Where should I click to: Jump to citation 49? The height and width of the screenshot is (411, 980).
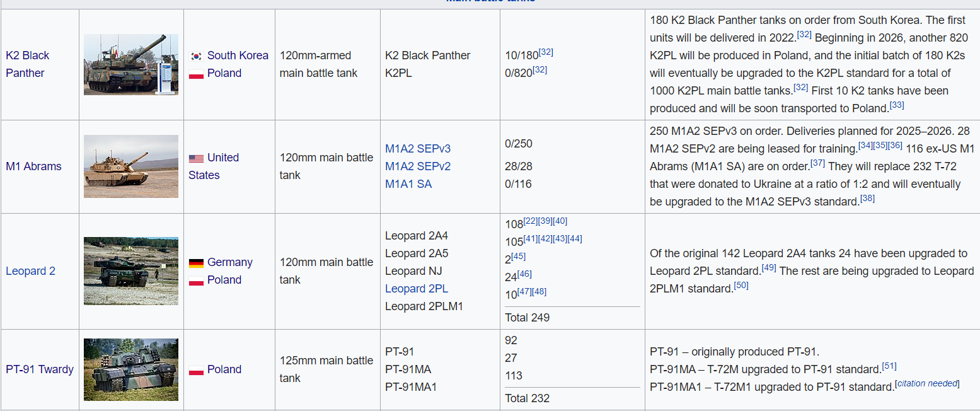(769, 268)
